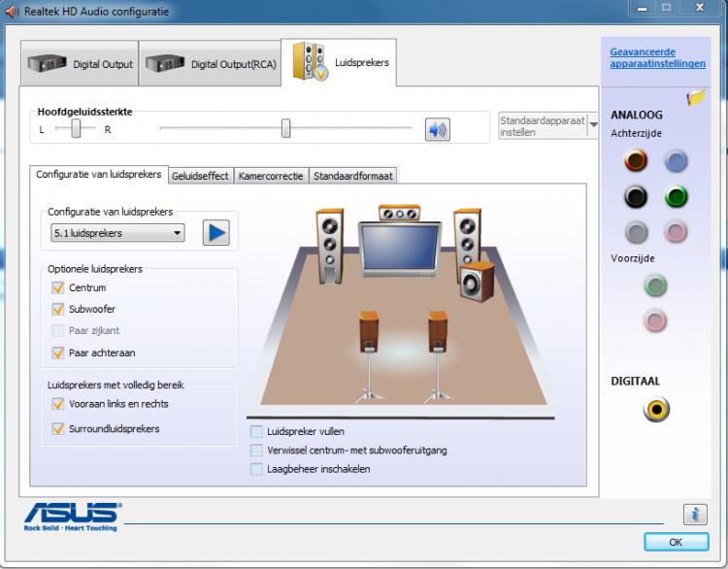Toggle the Paar zijkant checkbox
Screen dimensions: 728x569
click(57, 330)
